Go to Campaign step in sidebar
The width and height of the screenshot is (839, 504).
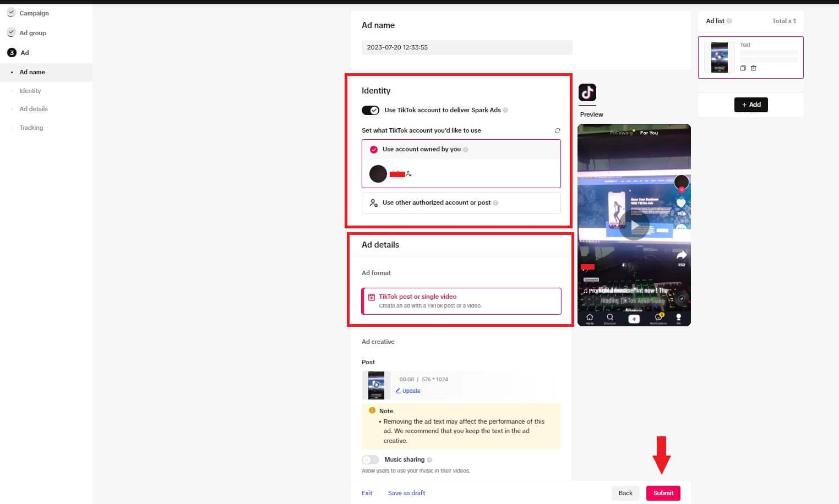34,13
